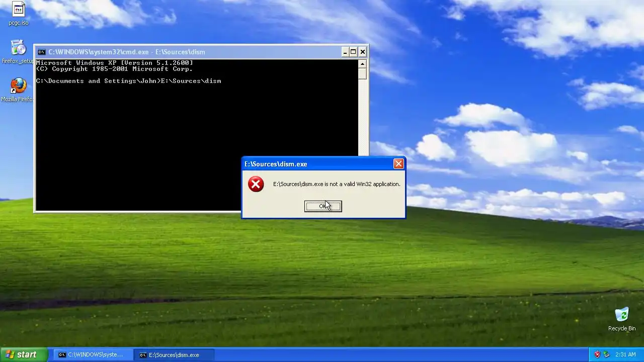Maximize the cmd.exe window
The width and height of the screenshot is (644, 362).
pyautogui.click(x=354, y=52)
